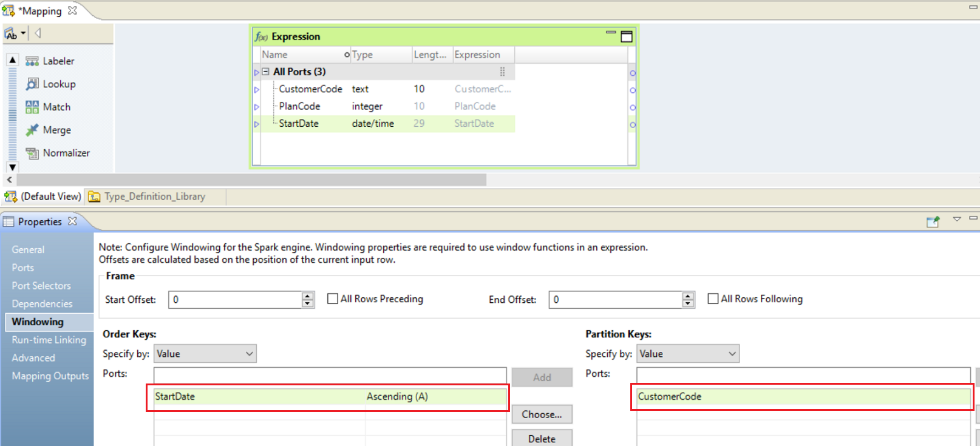Click the drag handle in All Ports row

pos(502,72)
